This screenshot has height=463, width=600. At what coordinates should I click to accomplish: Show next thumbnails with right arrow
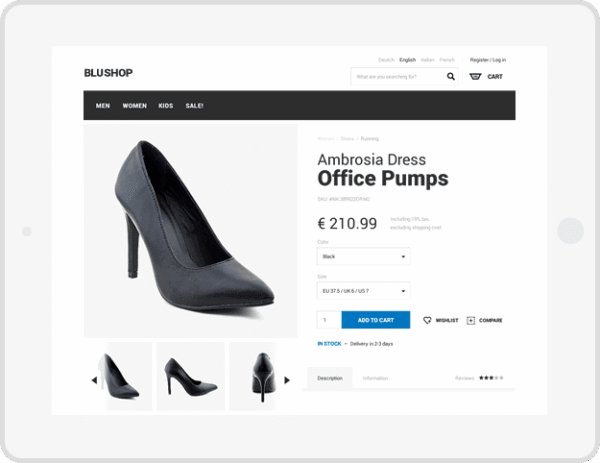click(x=287, y=380)
